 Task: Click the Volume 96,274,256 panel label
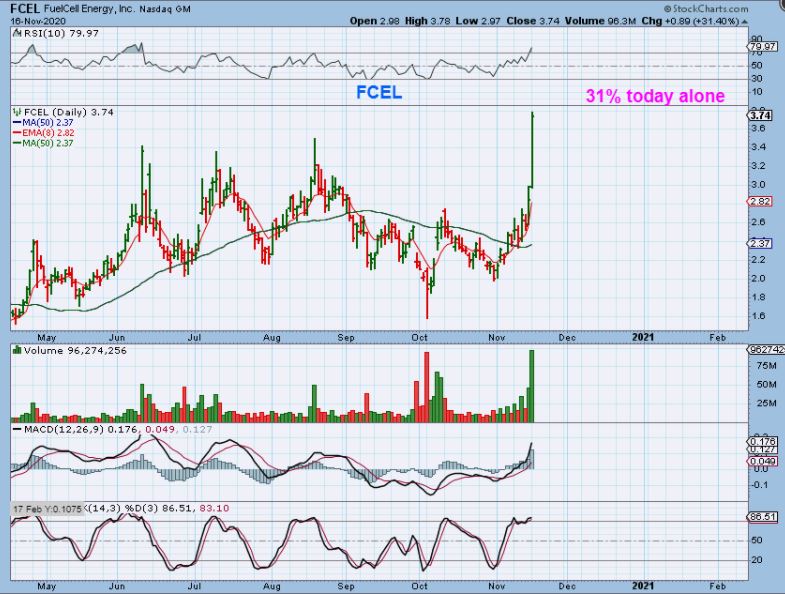(75, 351)
